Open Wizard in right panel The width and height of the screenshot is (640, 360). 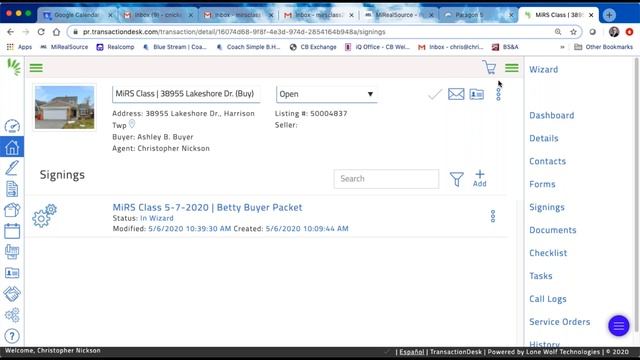point(543,69)
